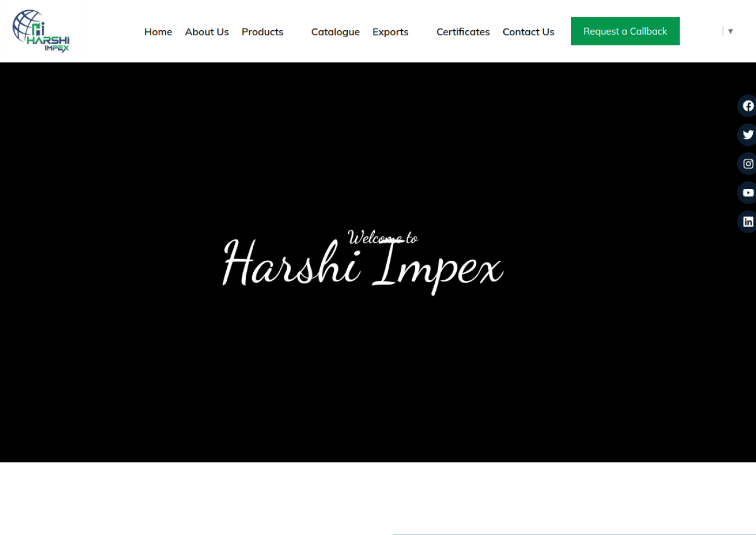Image resolution: width=756 pixels, height=535 pixels.
Task: Expand the dropdown arrow beside Request a Callback
Action: (730, 31)
